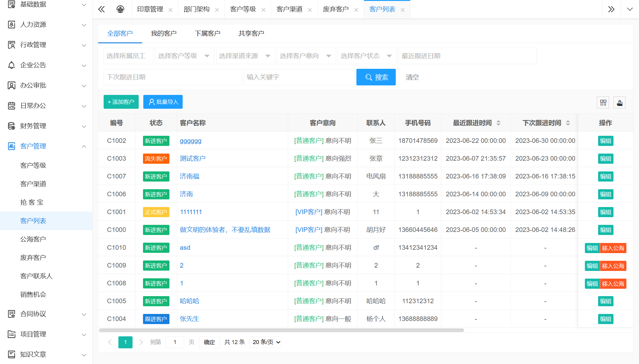Close the 部门架构 tab
Screen dimensions: 639x364
217,10
